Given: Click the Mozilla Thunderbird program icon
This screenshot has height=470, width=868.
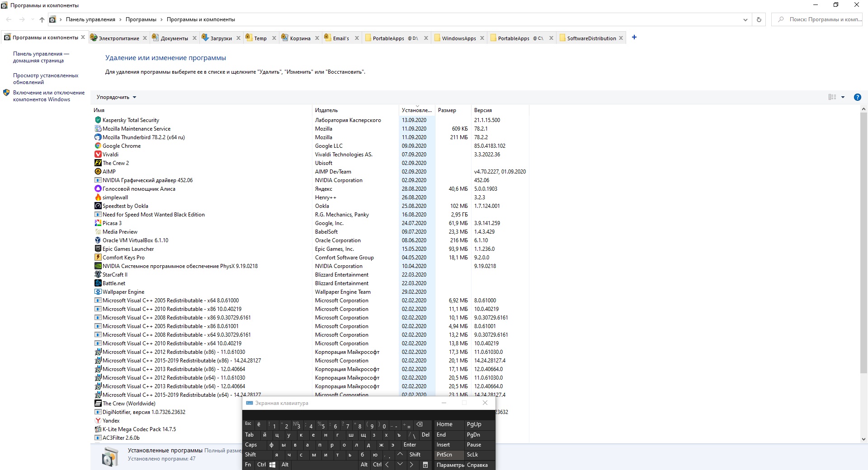Looking at the screenshot, I should point(98,137).
